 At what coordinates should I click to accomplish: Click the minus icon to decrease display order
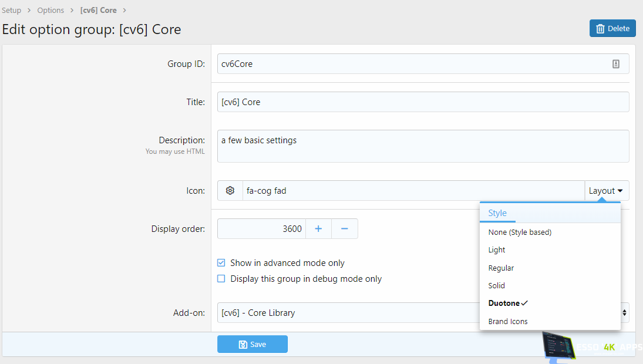(345, 229)
